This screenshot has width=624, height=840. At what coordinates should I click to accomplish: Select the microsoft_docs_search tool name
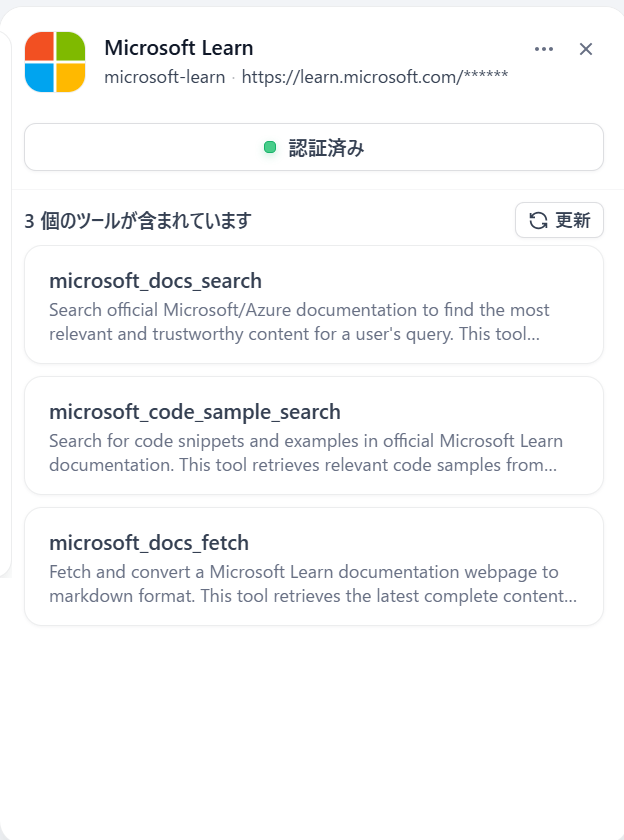tap(155, 280)
